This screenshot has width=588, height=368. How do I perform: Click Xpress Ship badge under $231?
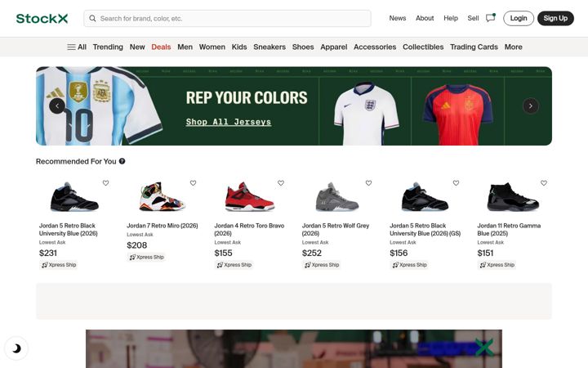59,265
